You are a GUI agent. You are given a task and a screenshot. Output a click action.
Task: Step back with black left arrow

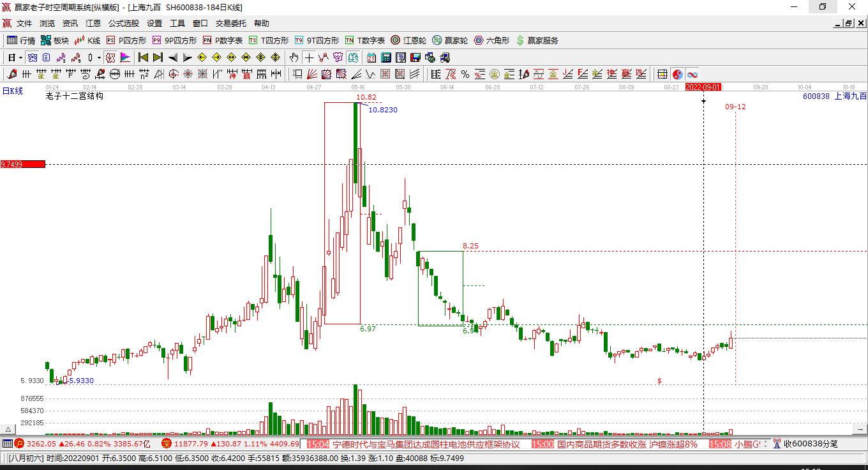pyautogui.click(x=173, y=57)
